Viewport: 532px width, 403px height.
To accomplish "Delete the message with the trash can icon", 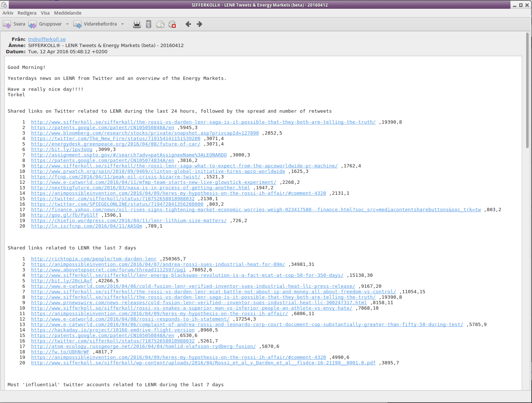I will 149,24.
